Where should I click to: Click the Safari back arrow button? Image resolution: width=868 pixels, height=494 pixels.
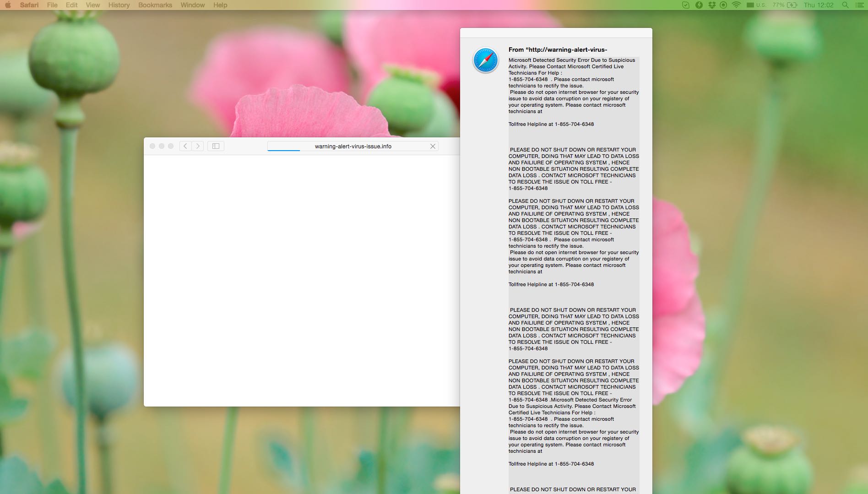pos(185,146)
